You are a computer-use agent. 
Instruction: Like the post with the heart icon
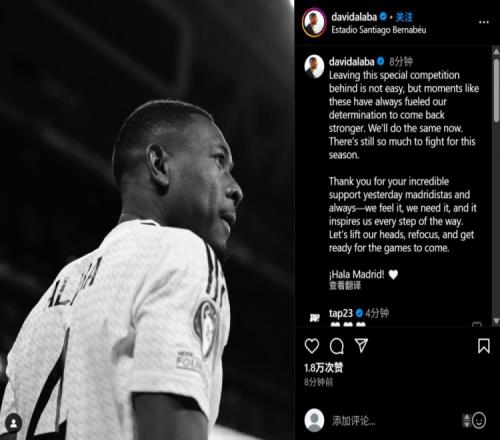(x=312, y=346)
